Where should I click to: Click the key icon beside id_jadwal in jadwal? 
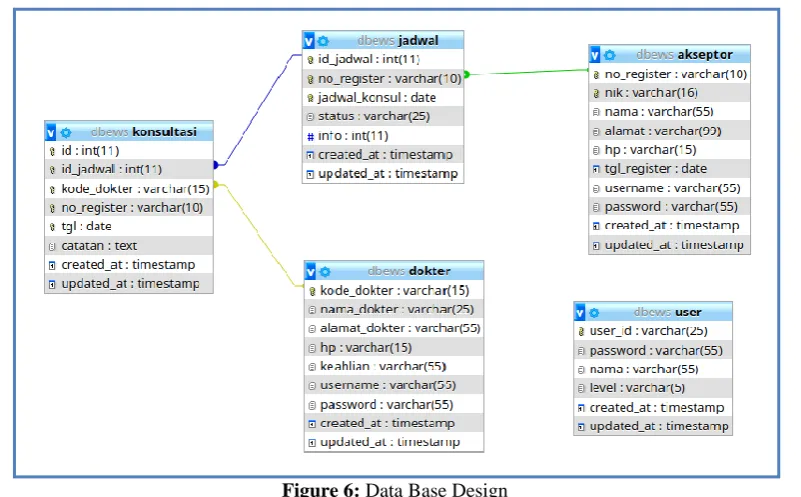pos(310,60)
